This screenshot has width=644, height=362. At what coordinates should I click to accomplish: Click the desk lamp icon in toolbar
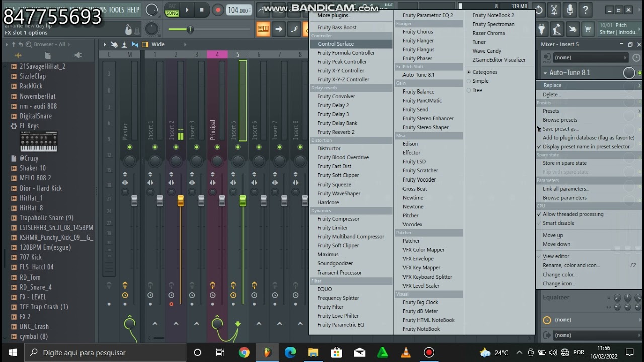click(557, 29)
